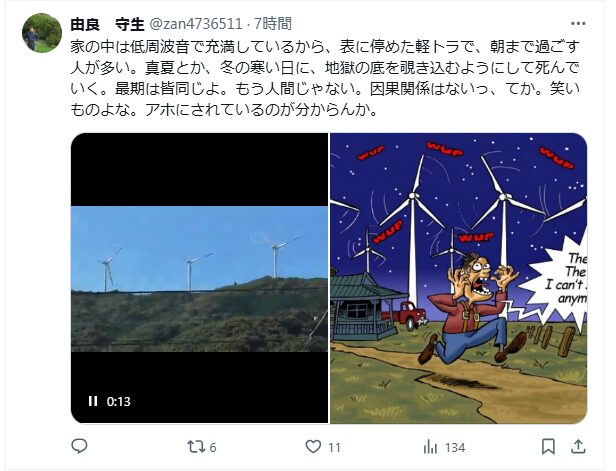616x471 pixels.
Task: Click the 7時間 timestamp link
Action: tap(273, 24)
